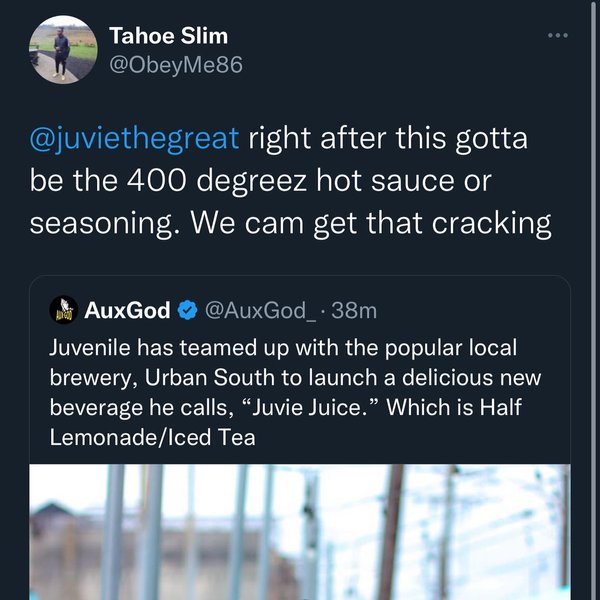Click the "Juvie Juice" phrase in quoted tweet
Image resolution: width=600 pixels, height=600 pixels.
tap(332, 408)
